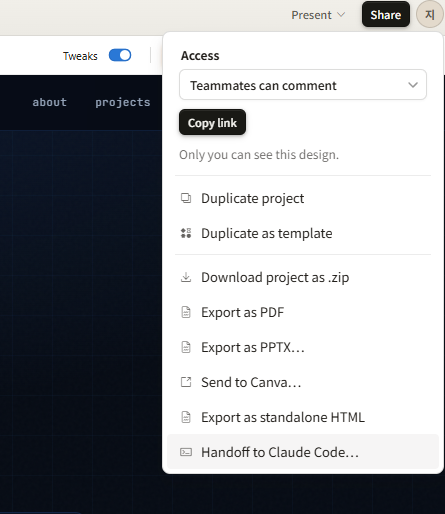
Task: Choose Export as PPTX from the menu
Action: (x=303, y=347)
